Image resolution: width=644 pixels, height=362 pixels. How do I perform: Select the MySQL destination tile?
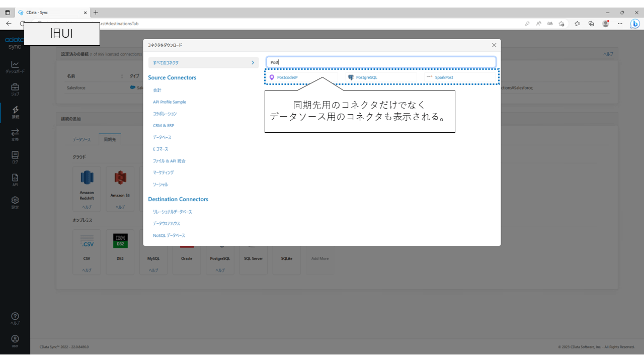(x=153, y=258)
